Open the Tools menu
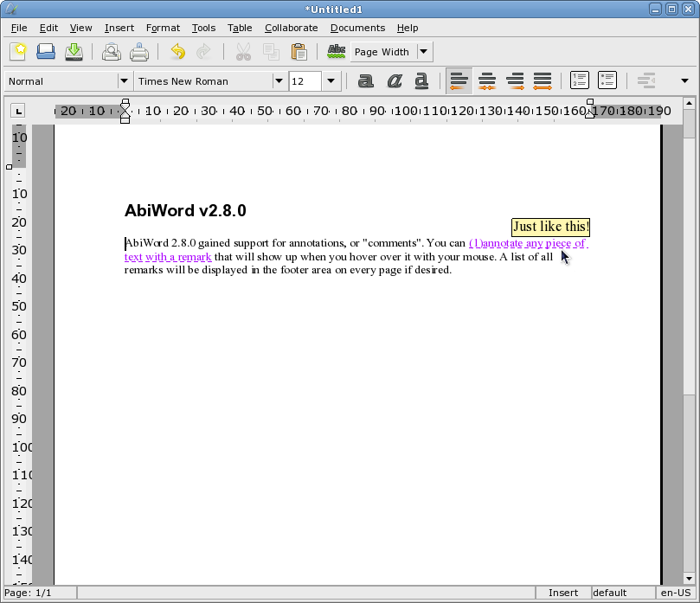The image size is (700, 603). click(203, 28)
